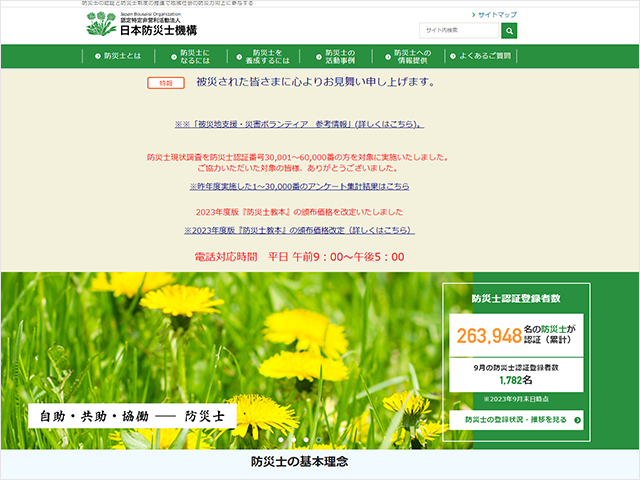Click the chevron icon before サイトマップ
This screenshot has height=480, width=640.
pyautogui.click(x=473, y=15)
